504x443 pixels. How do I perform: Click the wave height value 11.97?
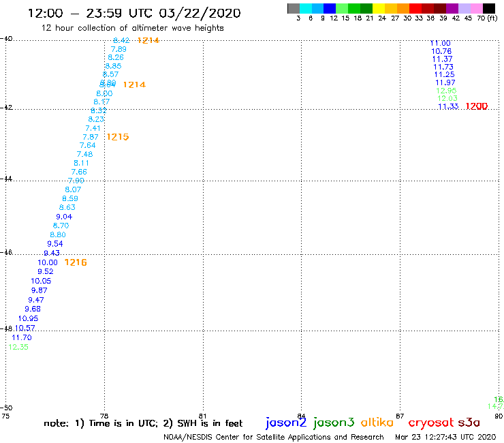pyautogui.click(x=445, y=82)
